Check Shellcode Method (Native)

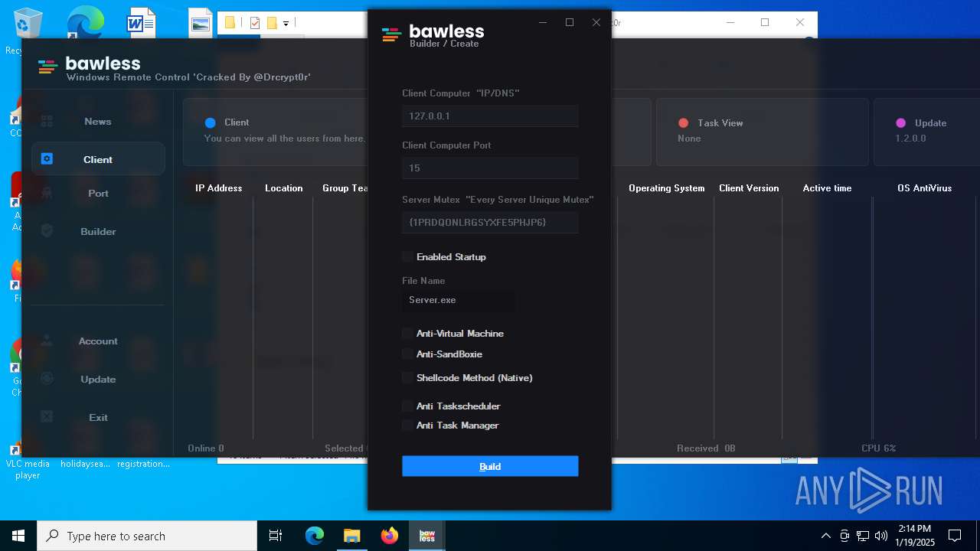pyautogui.click(x=407, y=378)
